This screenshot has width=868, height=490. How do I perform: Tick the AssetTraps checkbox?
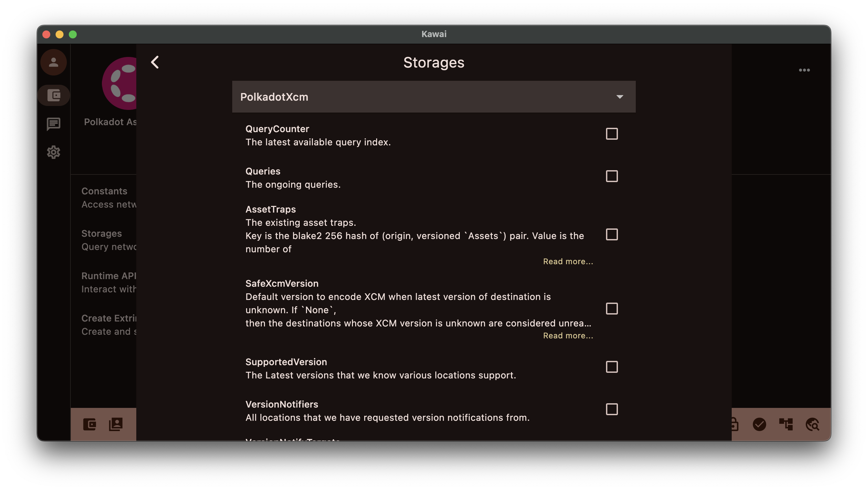[x=612, y=234]
